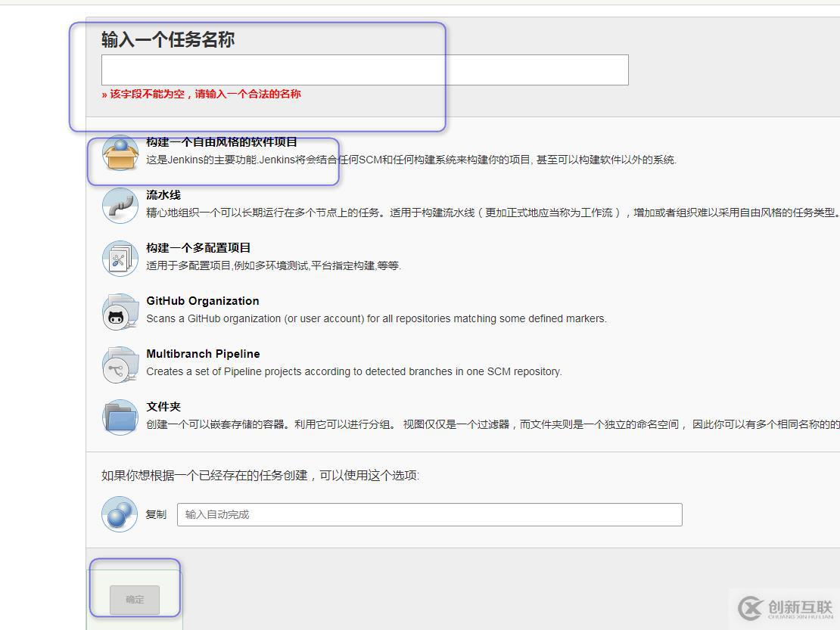Select the freestyle project box icon
Image resolution: width=840 pixels, height=630 pixels.
120,153
